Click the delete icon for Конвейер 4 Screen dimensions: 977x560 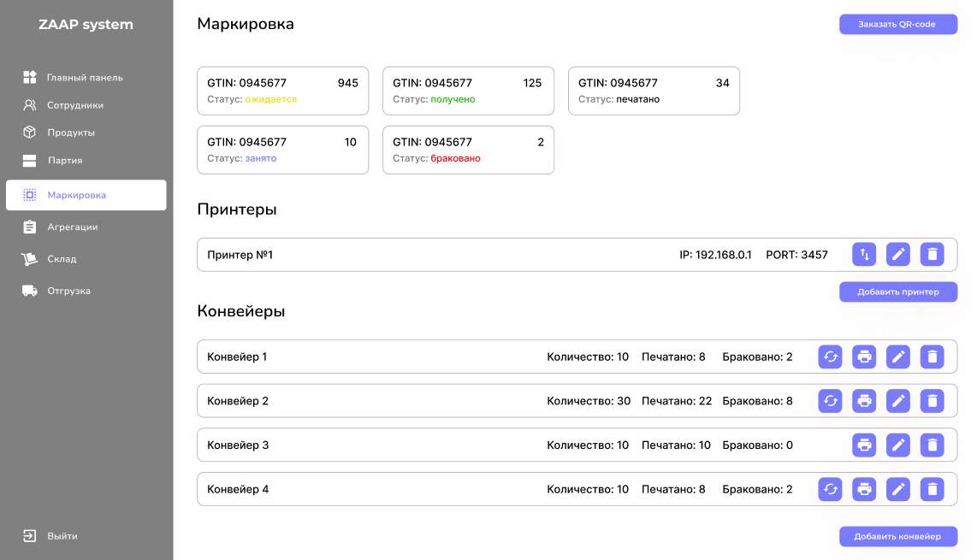(x=932, y=489)
